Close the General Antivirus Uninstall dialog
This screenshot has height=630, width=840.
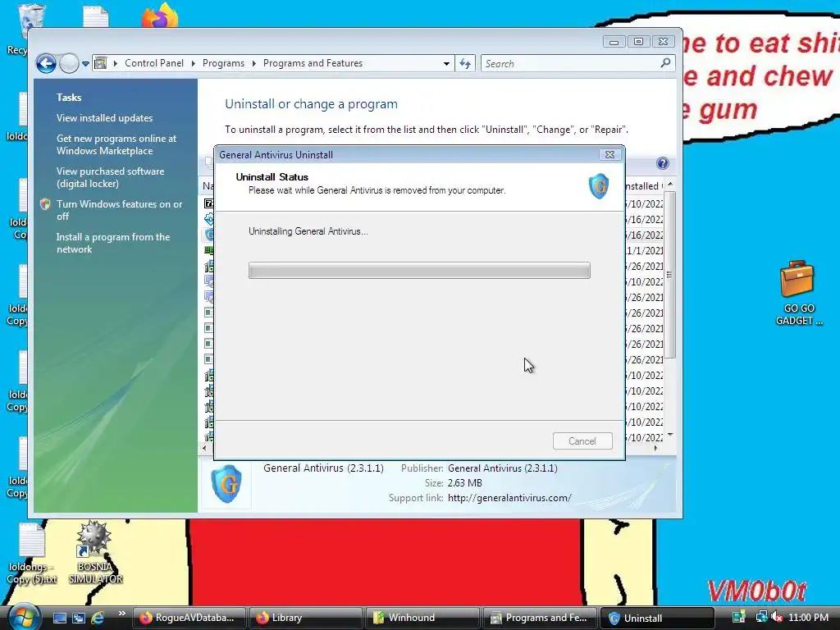[x=609, y=155]
